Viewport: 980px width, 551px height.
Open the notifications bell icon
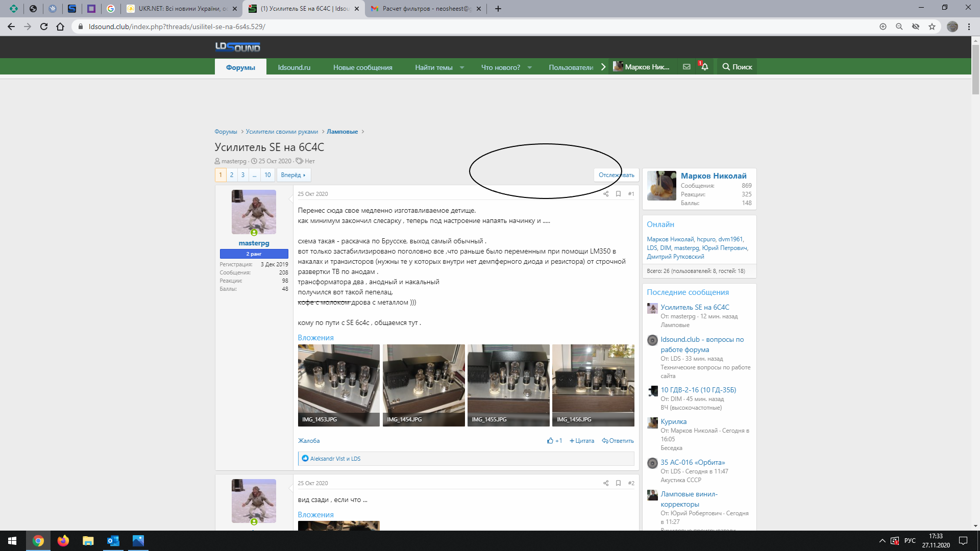704,67
